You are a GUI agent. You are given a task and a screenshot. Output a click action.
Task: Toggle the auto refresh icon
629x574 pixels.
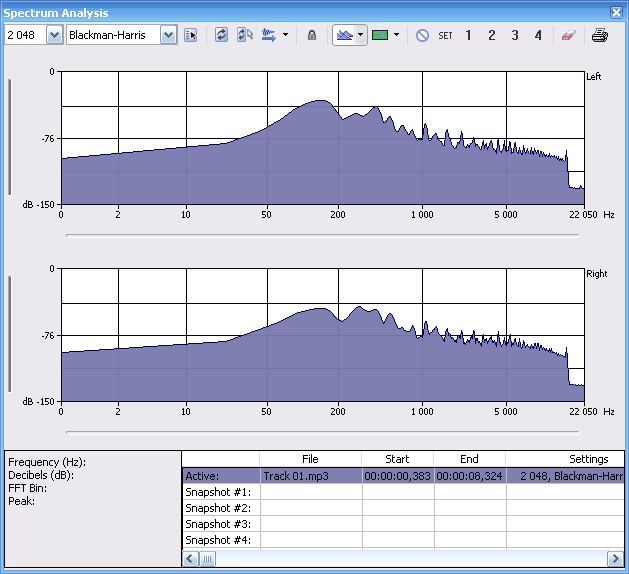pos(245,35)
